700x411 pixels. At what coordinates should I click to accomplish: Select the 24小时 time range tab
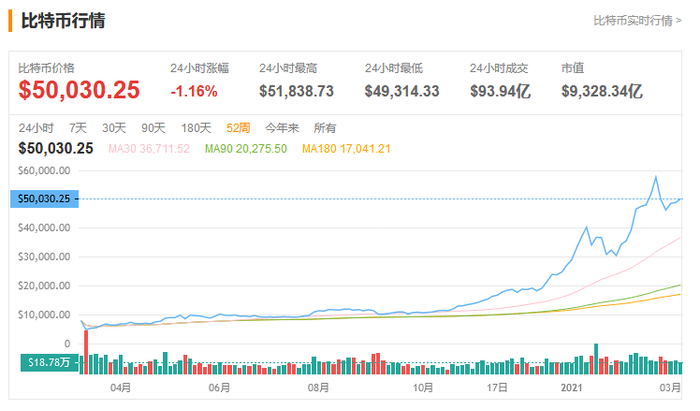tap(35, 128)
